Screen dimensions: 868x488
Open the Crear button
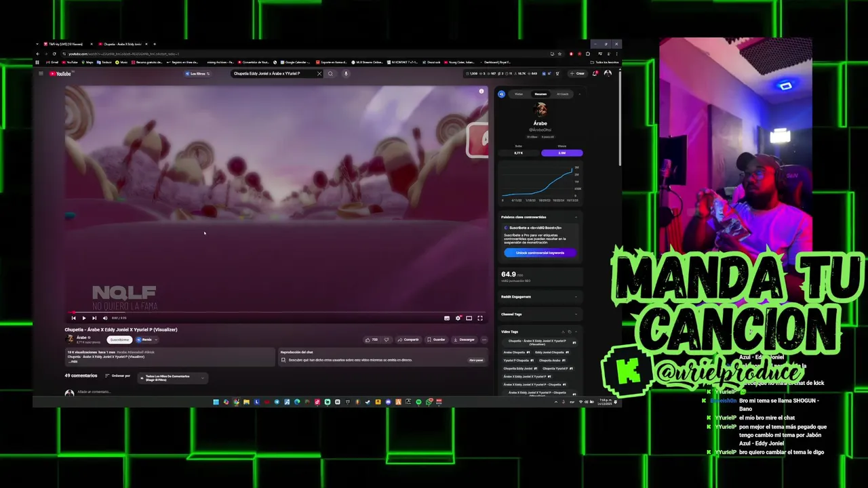[x=577, y=73]
